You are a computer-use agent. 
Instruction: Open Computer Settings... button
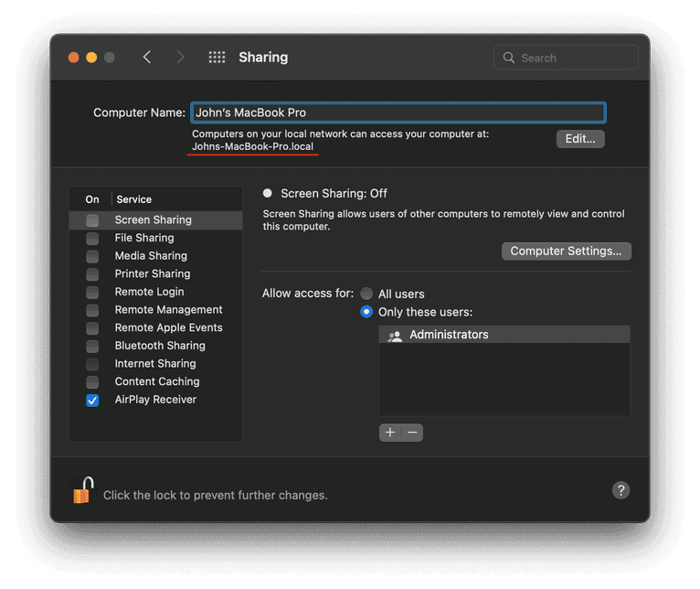click(566, 252)
